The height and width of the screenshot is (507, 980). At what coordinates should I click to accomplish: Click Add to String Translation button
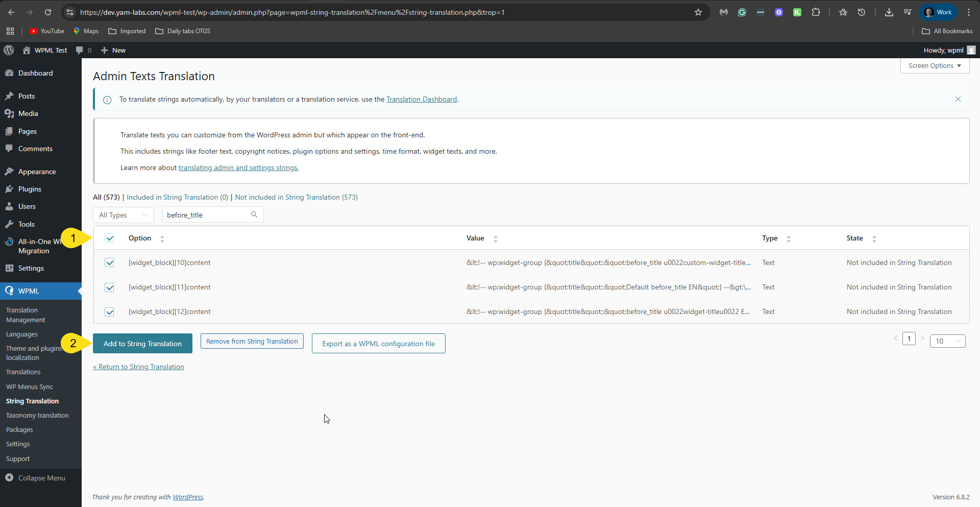[x=142, y=344]
